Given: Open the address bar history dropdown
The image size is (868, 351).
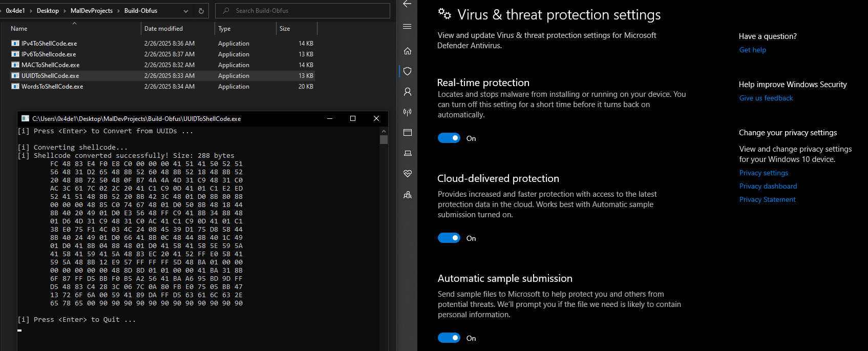Looking at the screenshot, I should 186,11.
